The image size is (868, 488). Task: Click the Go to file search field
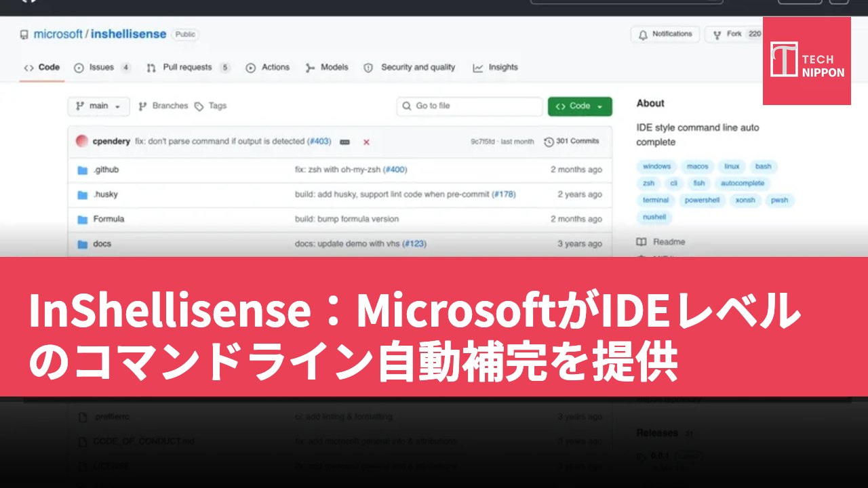pos(469,106)
